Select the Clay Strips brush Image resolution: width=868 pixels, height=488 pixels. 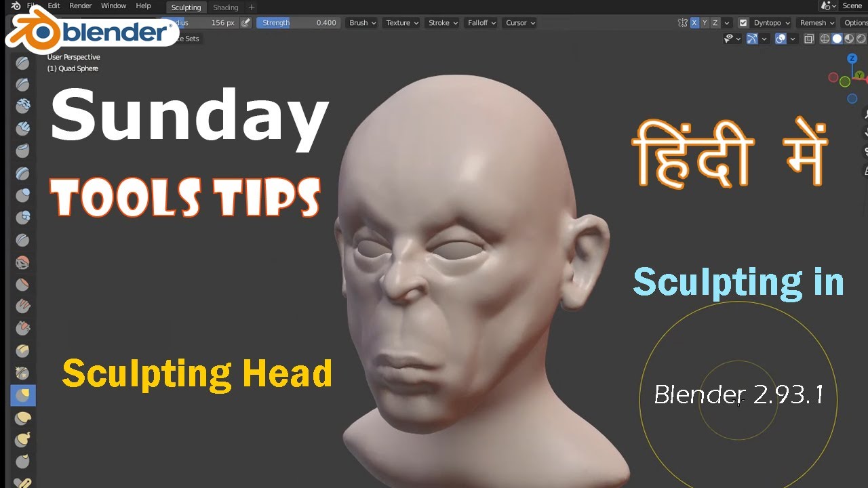pyautogui.click(x=23, y=128)
